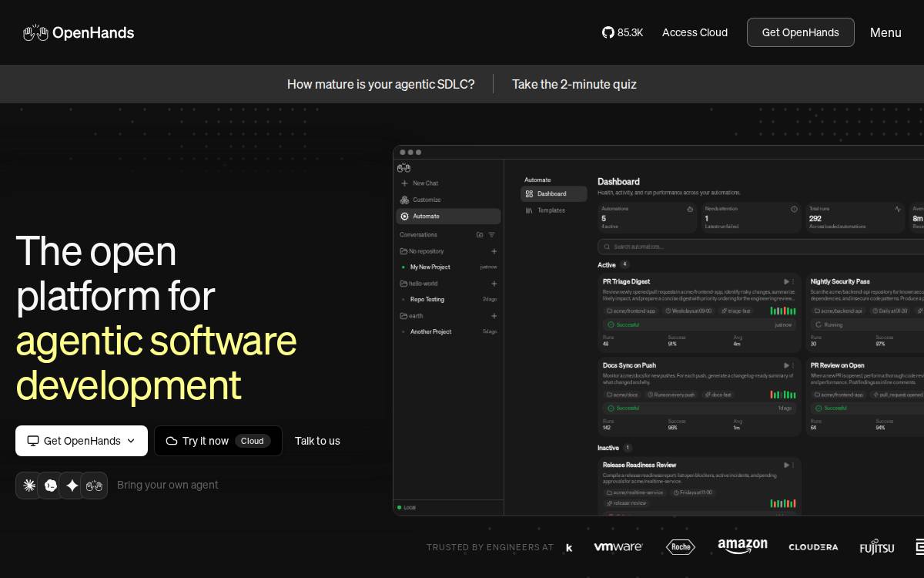The image size is (924, 578).
Task: Click the run history bars on PR Triage Digest
Action: point(783,311)
